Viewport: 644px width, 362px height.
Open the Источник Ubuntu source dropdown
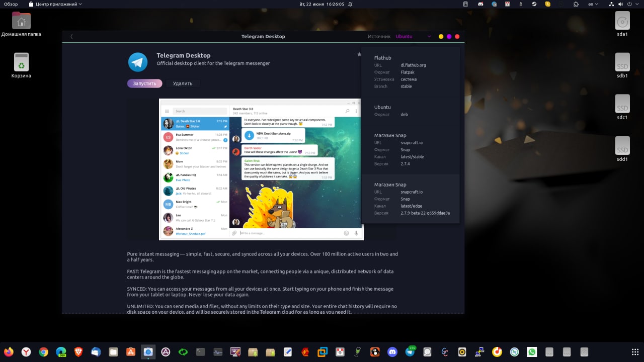point(413,37)
